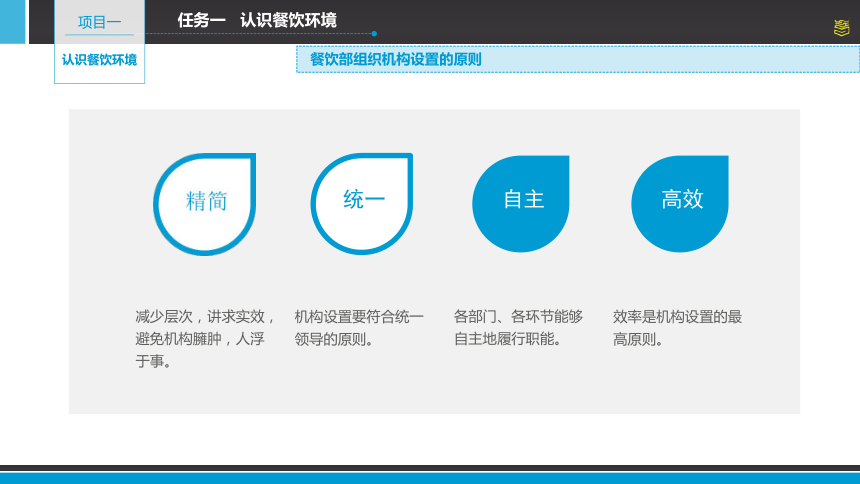Select the 高效 blue teardrop shape
Screen dimensions: 860x484
[680, 204]
